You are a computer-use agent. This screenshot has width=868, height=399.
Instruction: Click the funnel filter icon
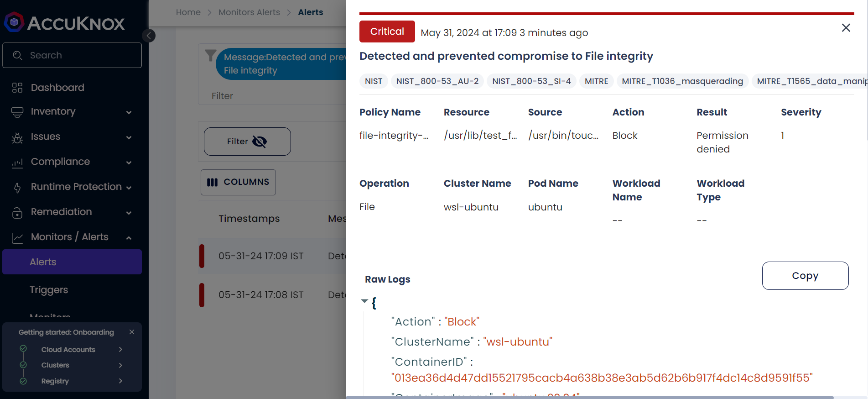(210, 55)
